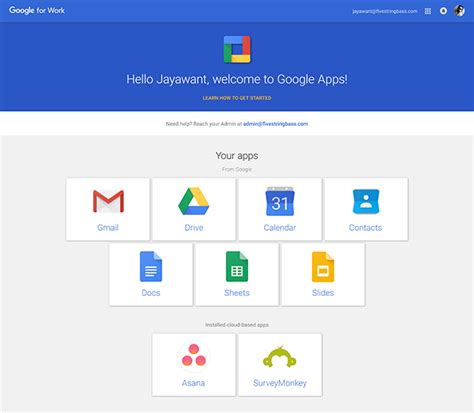The image size is (474, 413).
Task: Click the Gmail label link
Action: 108,227
